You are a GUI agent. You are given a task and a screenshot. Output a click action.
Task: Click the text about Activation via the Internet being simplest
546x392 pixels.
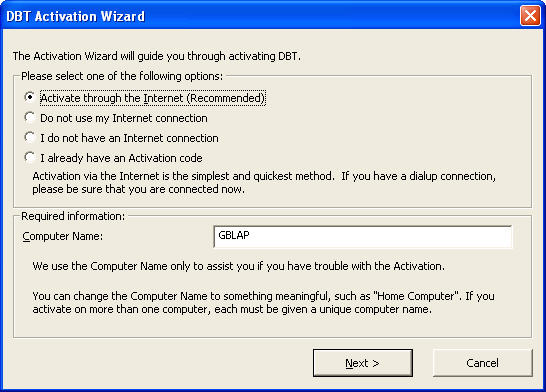(264, 182)
